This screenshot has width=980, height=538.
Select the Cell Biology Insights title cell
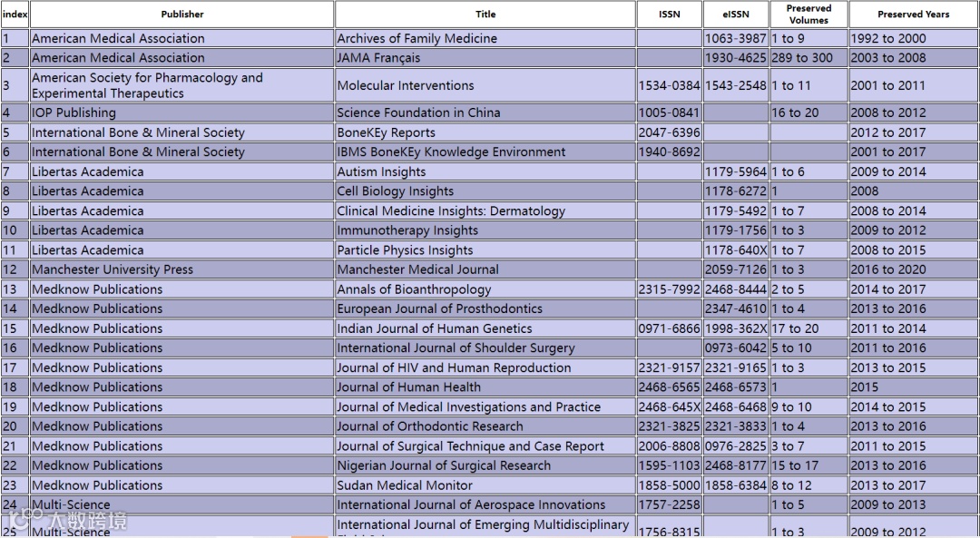[485, 191]
